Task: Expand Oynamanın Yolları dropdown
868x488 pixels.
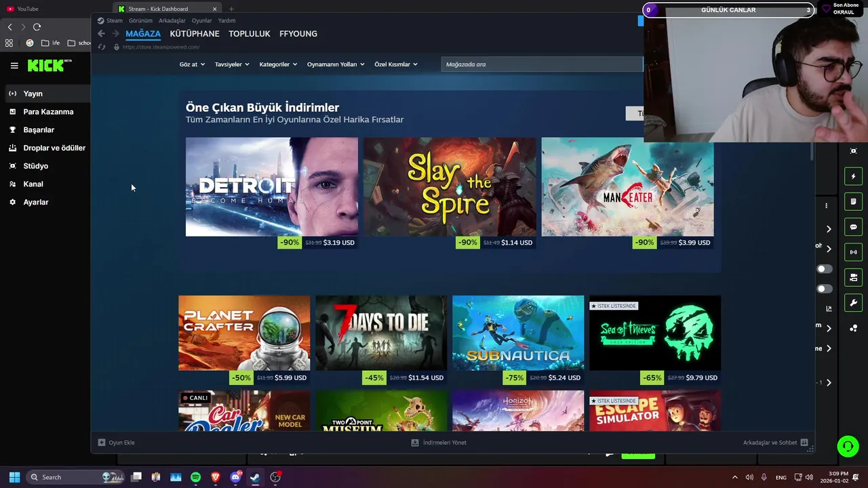Action: point(336,64)
